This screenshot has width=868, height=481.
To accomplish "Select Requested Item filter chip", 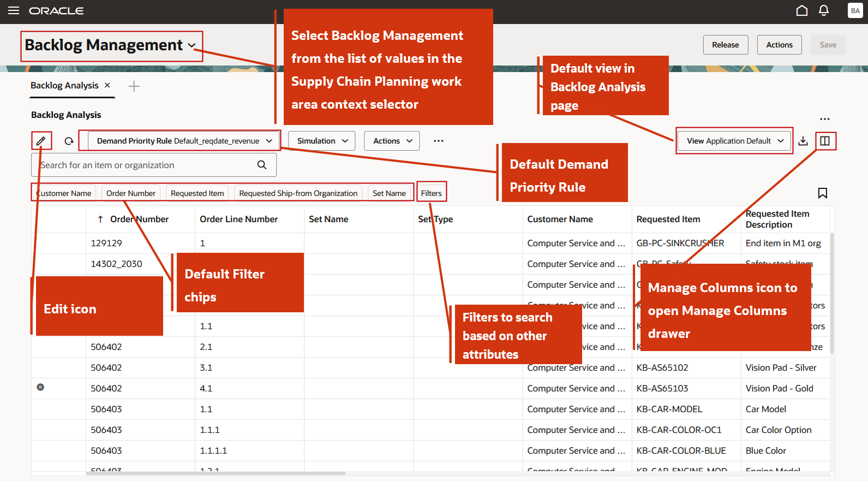I will click(197, 193).
